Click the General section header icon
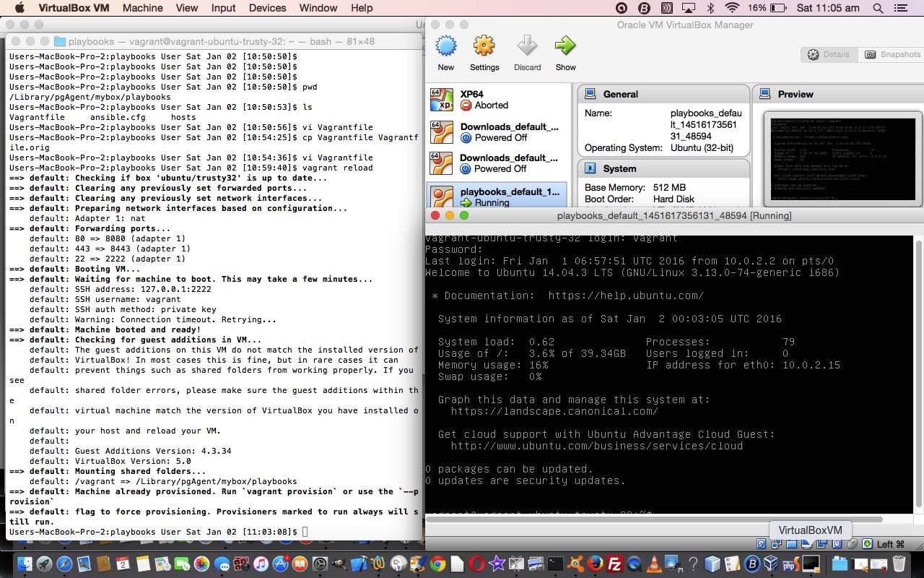Viewport: 924px width, 578px height. tap(590, 94)
